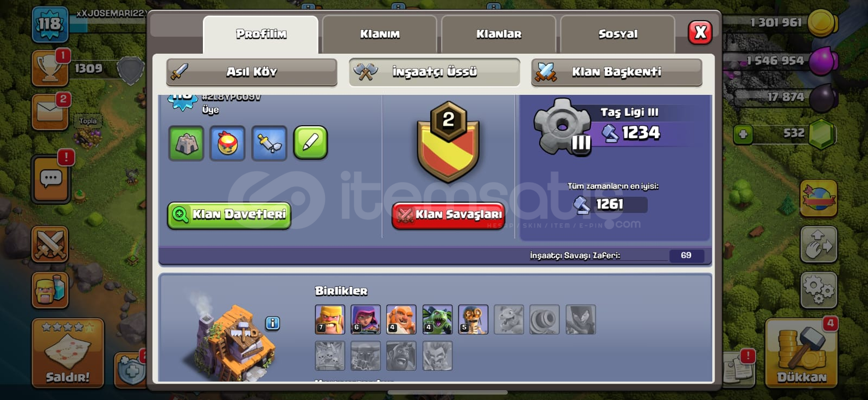The image size is (868, 400).
Task: Switch to the Sosyal tab
Action: click(x=618, y=34)
